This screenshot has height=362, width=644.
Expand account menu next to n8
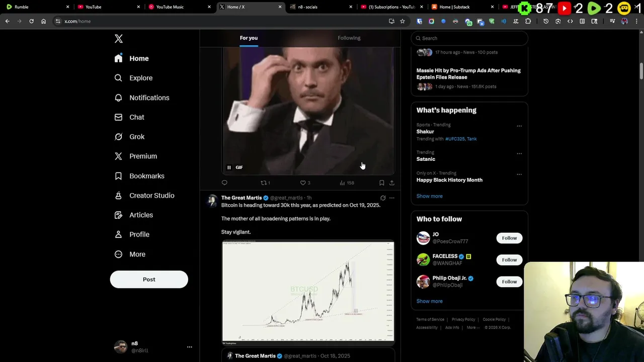[190, 347]
